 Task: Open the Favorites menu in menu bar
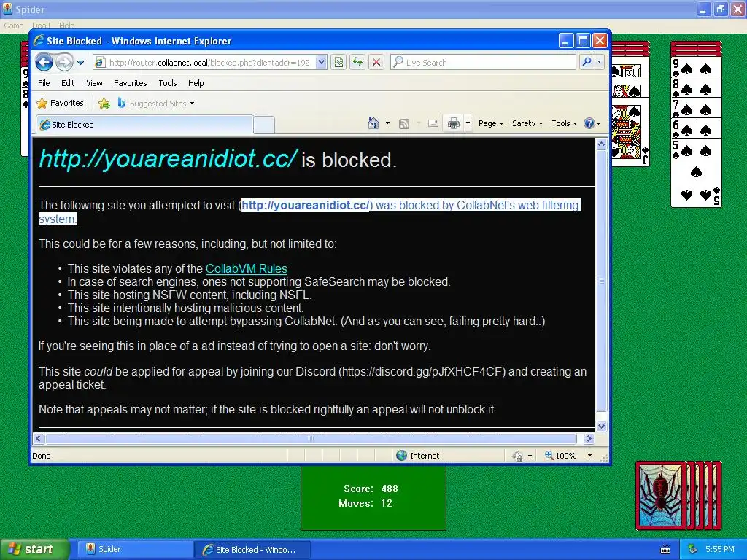tap(130, 83)
